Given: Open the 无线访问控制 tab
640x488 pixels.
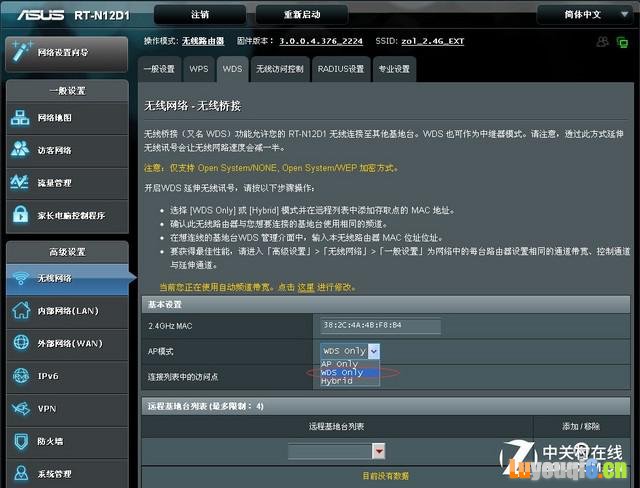Looking at the screenshot, I should [x=280, y=69].
